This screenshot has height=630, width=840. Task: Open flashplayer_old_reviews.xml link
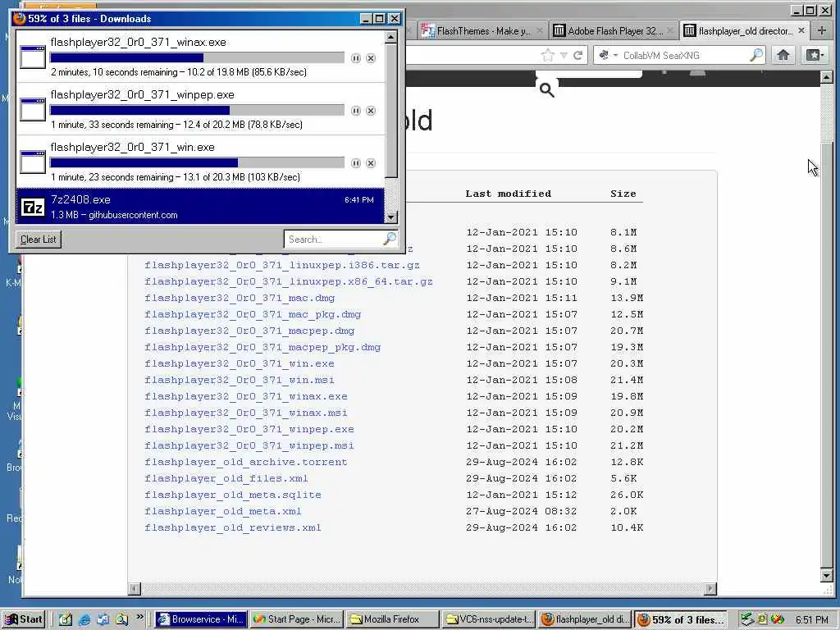click(232, 527)
